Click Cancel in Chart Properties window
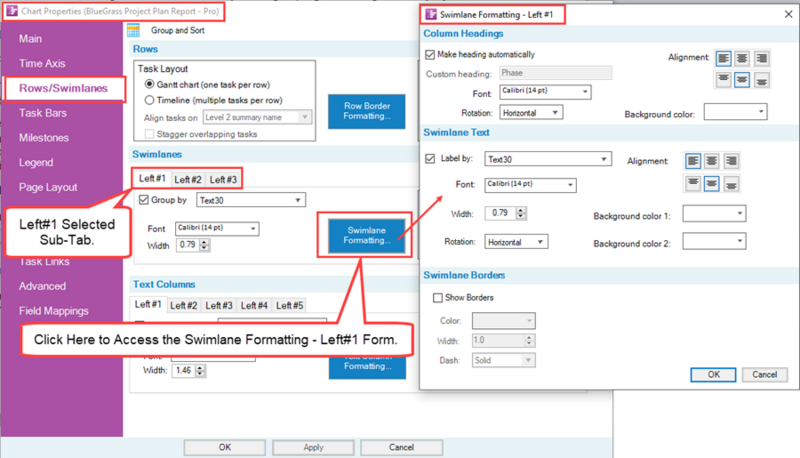The width and height of the screenshot is (800, 458). 402,447
